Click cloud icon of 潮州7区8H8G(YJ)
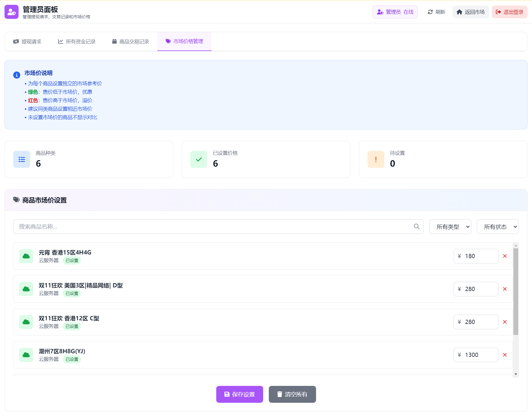The image size is (532, 416). pyautogui.click(x=26, y=355)
